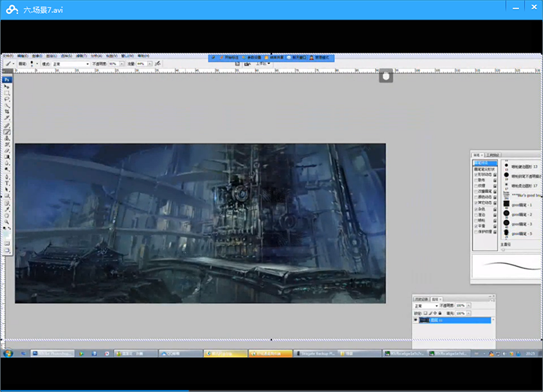The height and width of the screenshot is (392, 543).
Task: Select the History Brush tool
Action: tap(7, 144)
